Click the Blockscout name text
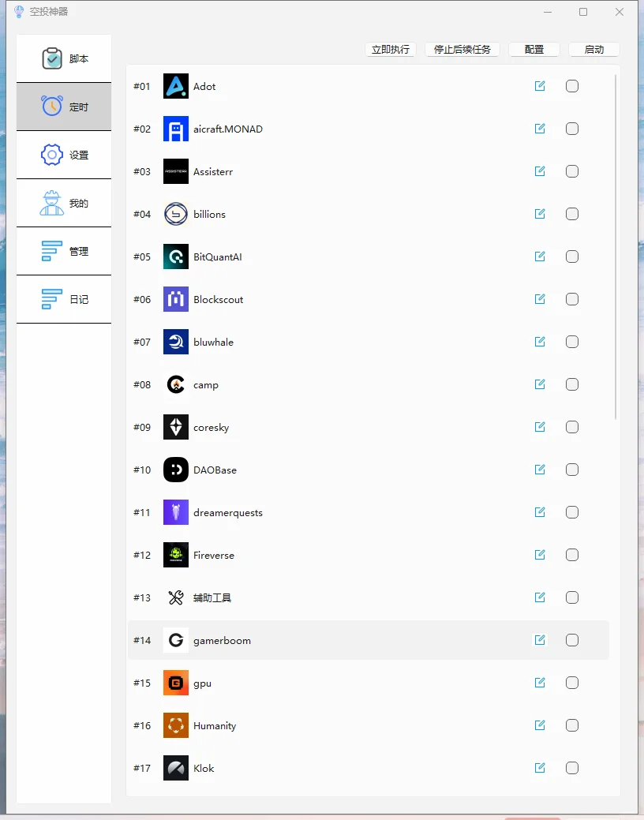This screenshot has height=820, width=644. 218,299
